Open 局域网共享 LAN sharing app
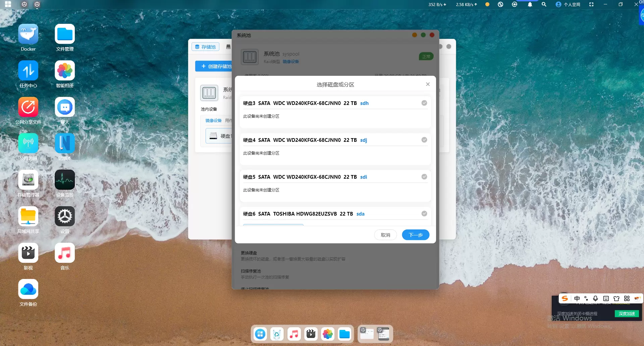The image size is (644, 346). tap(28, 217)
